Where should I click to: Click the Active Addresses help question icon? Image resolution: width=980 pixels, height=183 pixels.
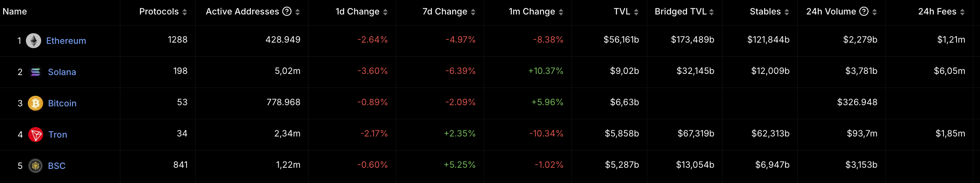pos(287,11)
